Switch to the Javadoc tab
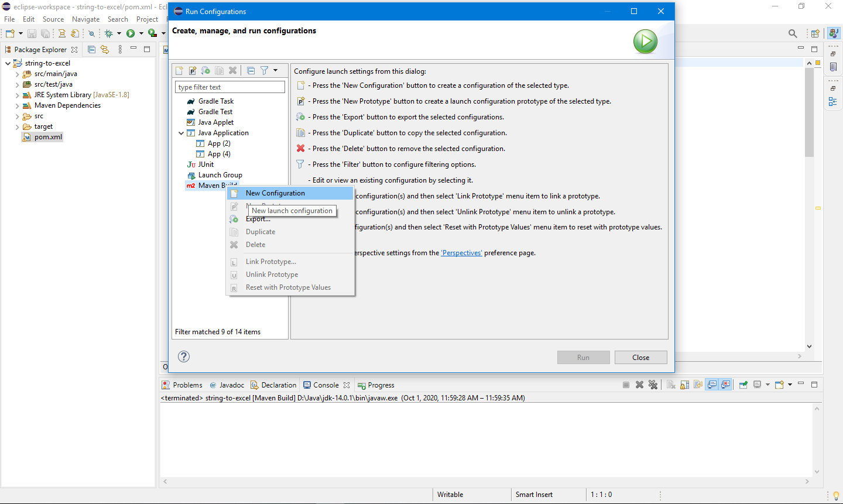The width and height of the screenshot is (843, 504). coord(227,385)
